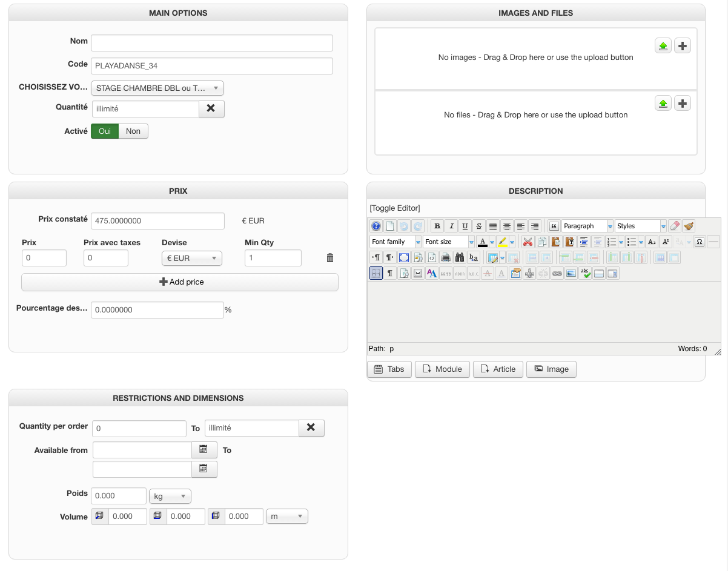Click the Font color A icon

[x=483, y=242]
